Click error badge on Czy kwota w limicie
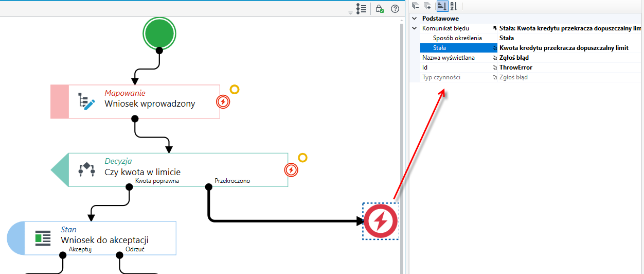 (x=291, y=169)
